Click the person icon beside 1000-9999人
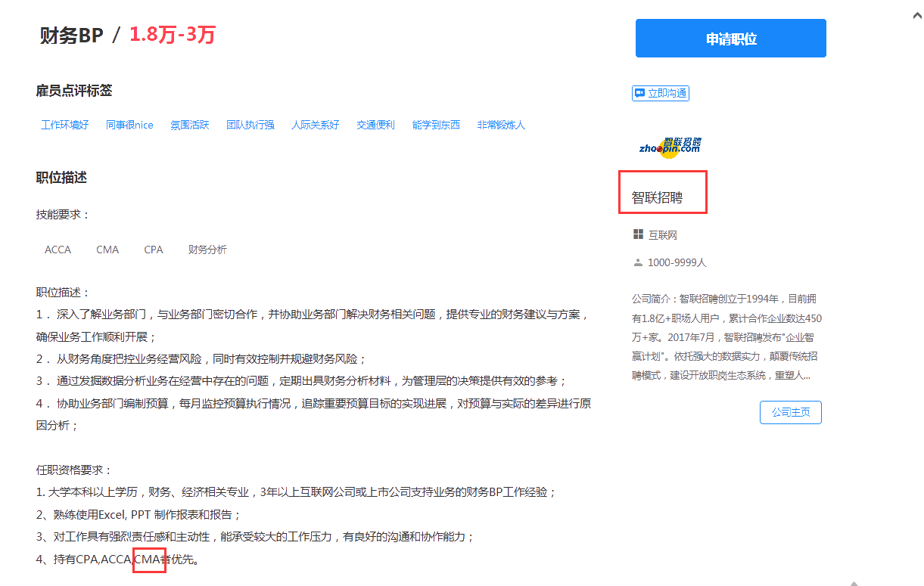The width and height of the screenshot is (924, 586). click(x=636, y=262)
